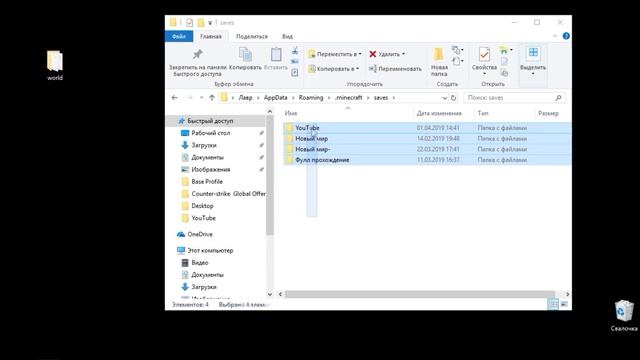Switch to details view in the status bar
The image size is (640, 360).
coord(553,304)
